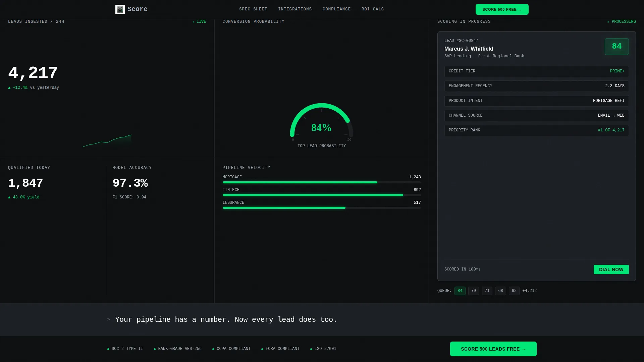Click the BANK-GRADE AES-256 badge
Screen dimensions: 644x362
[x=178, y=349]
